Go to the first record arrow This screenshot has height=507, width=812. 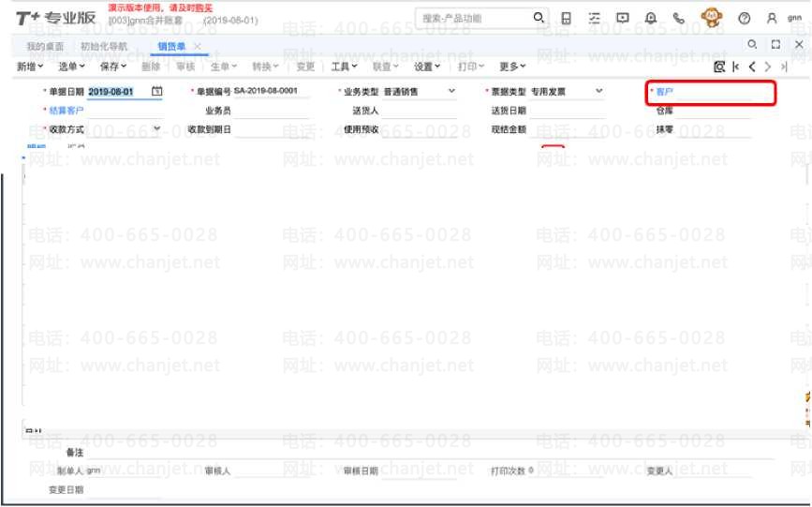pyautogui.click(x=736, y=67)
